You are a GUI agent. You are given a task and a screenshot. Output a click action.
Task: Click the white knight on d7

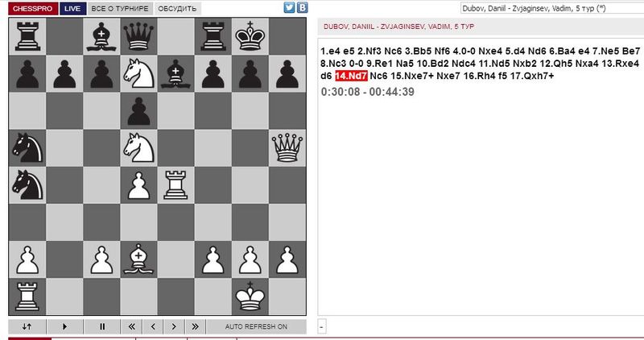[x=139, y=74]
